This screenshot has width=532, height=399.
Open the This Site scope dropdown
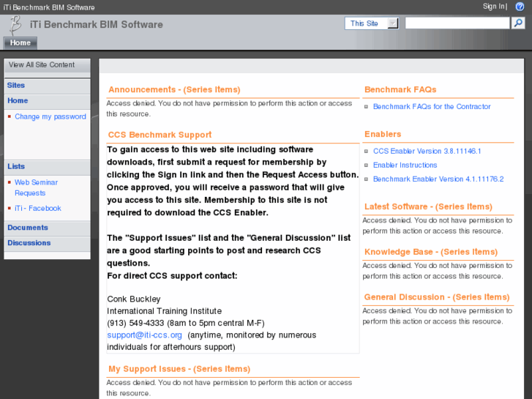tap(372, 23)
